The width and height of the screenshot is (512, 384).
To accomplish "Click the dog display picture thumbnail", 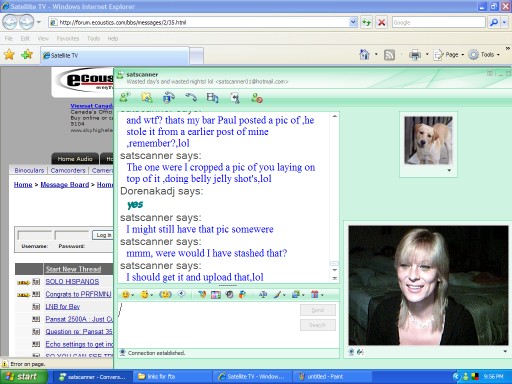I will 428,140.
